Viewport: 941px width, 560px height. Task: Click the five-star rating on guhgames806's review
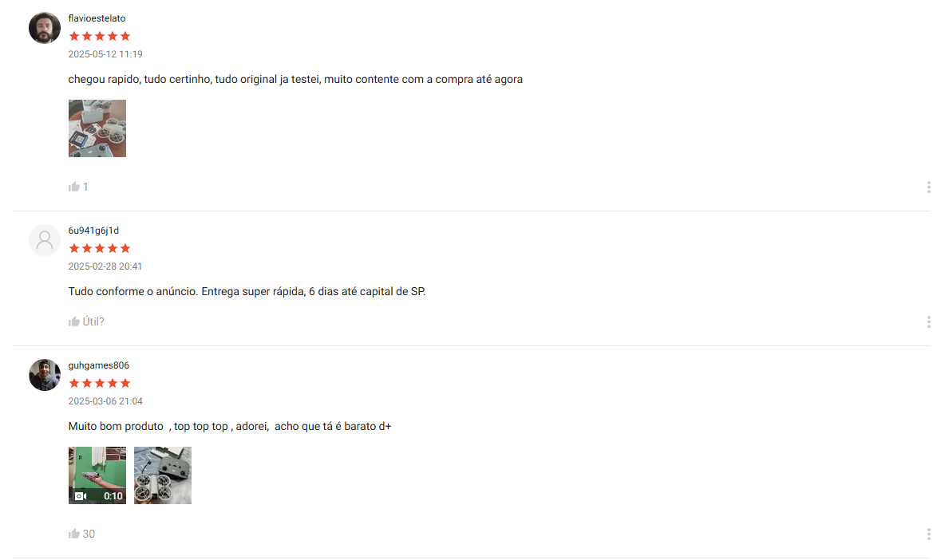pos(100,383)
